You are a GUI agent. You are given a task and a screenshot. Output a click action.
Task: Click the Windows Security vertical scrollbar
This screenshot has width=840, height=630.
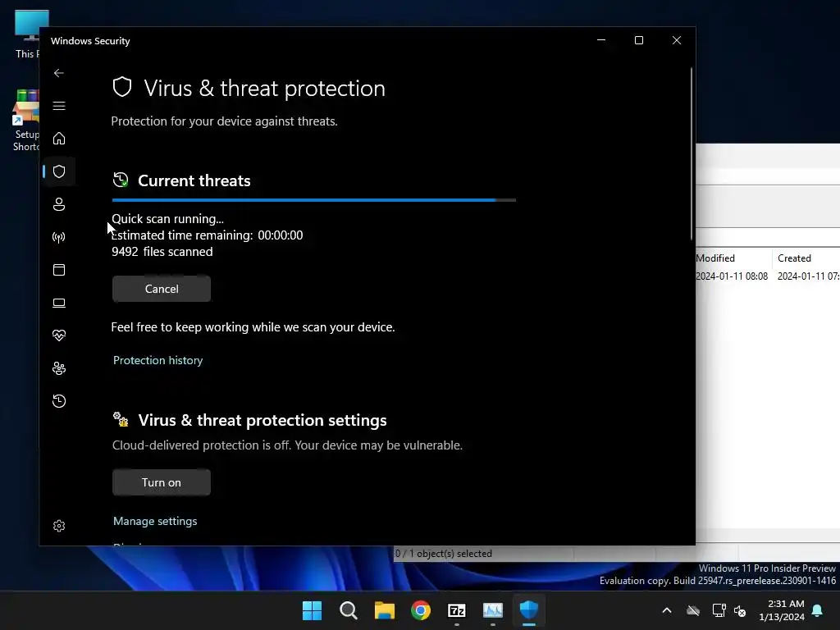tap(692, 154)
